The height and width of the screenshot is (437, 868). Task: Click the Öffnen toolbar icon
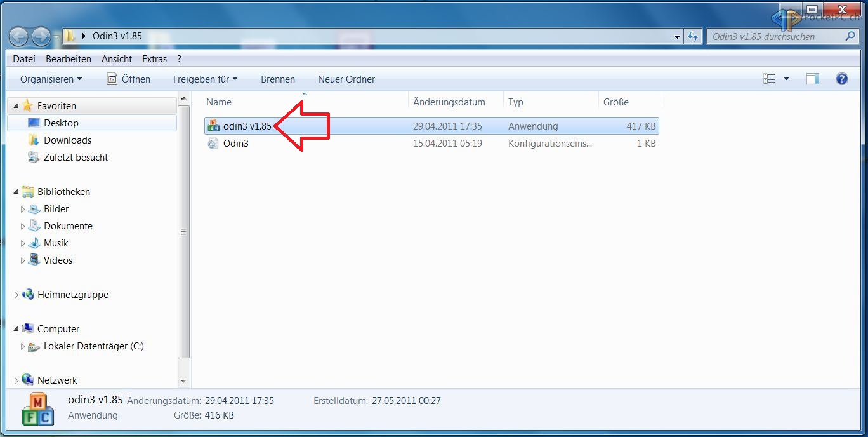112,79
